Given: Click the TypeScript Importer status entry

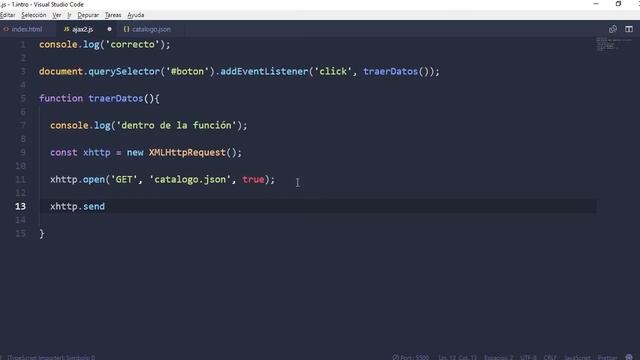Looking at the screenshot, I should [51, 357].
